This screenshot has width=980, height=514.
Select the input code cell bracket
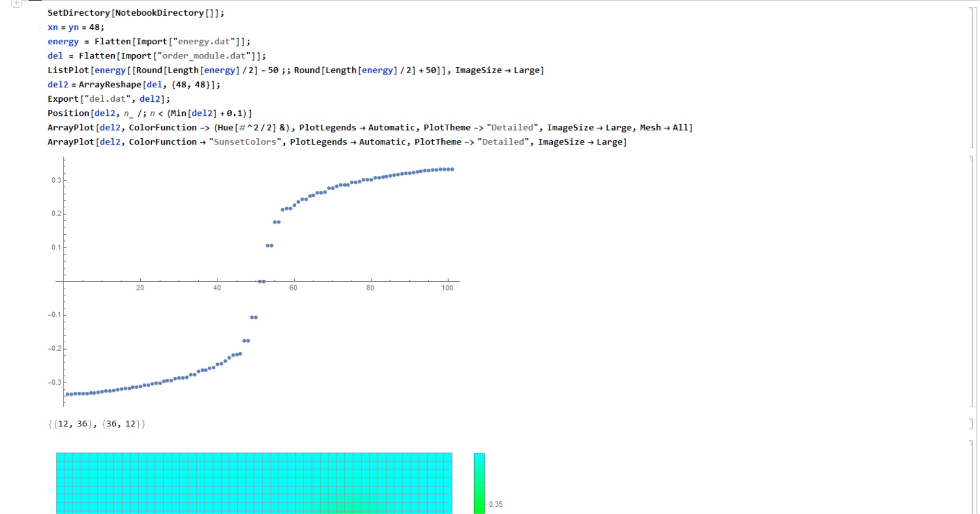tap(972, 77)
